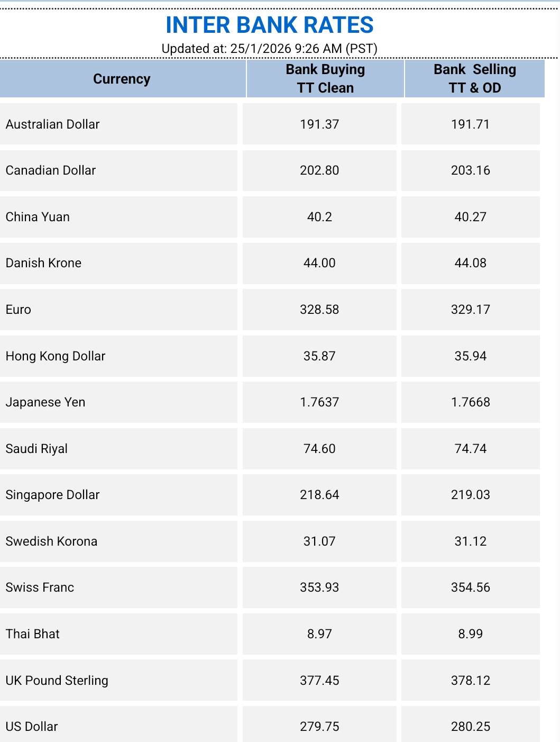
Task: Select the Singapore Dollar buying rate 218.64
Action: click(x=319, y=495)
